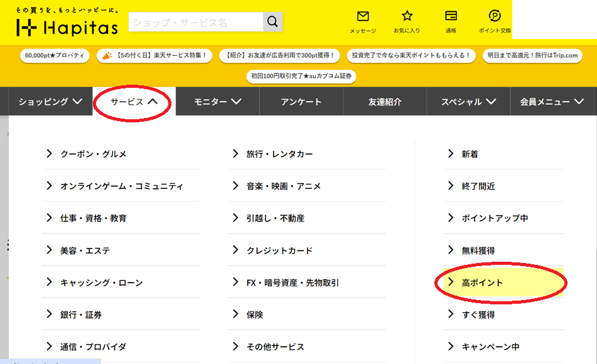Click the magnifying glass search icon

point(272,23)
